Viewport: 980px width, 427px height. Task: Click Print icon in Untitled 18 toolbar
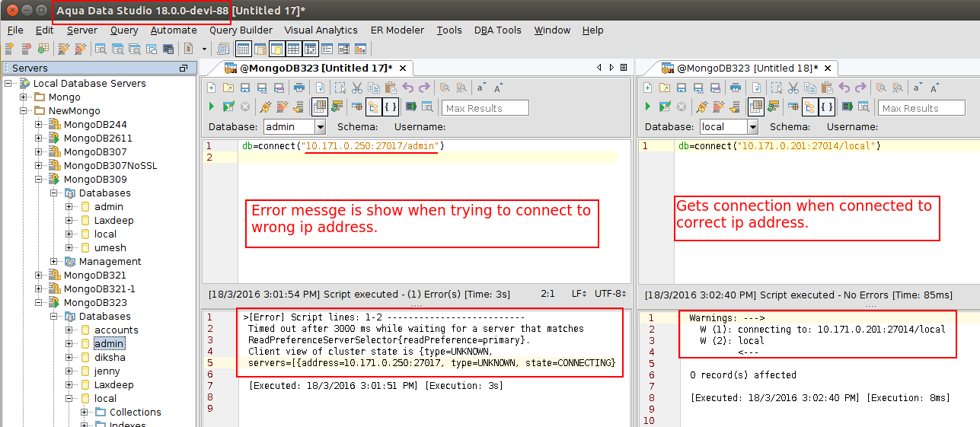[736, 88]
